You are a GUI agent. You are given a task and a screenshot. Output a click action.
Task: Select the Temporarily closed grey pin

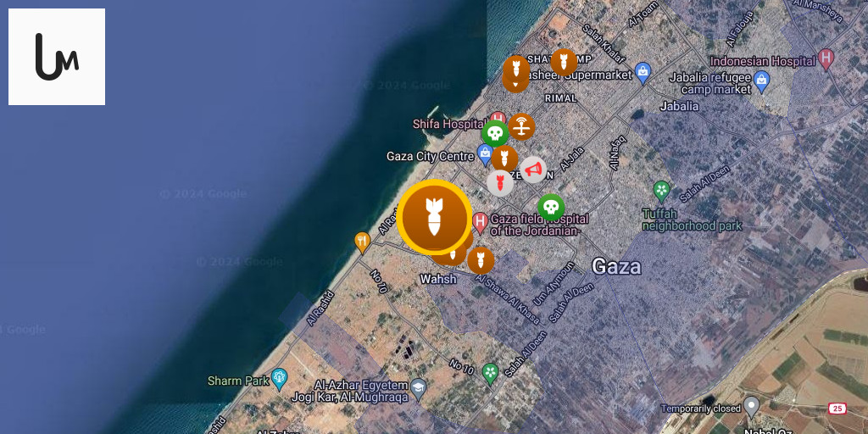coord(751,407)
